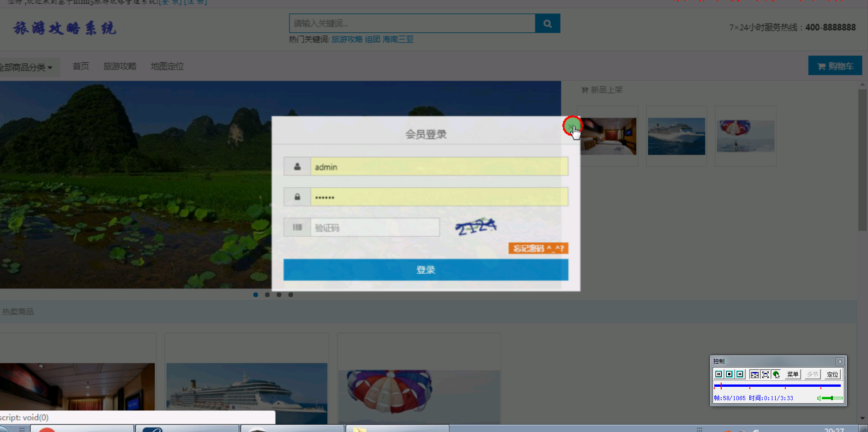Image resolution: width=868 pixels, height=432 pixels.
Task: Click the 定位 button in control panel
Action: (832, 374)
